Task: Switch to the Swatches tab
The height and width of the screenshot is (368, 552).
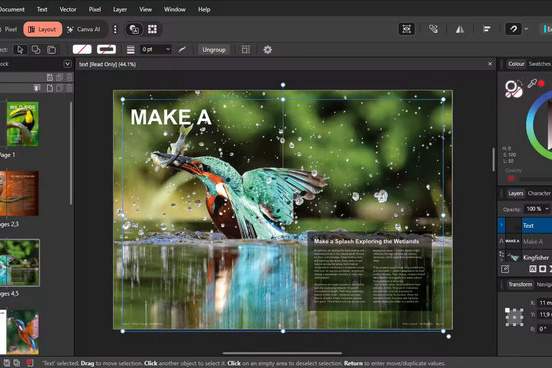Action: coord(540,64)
